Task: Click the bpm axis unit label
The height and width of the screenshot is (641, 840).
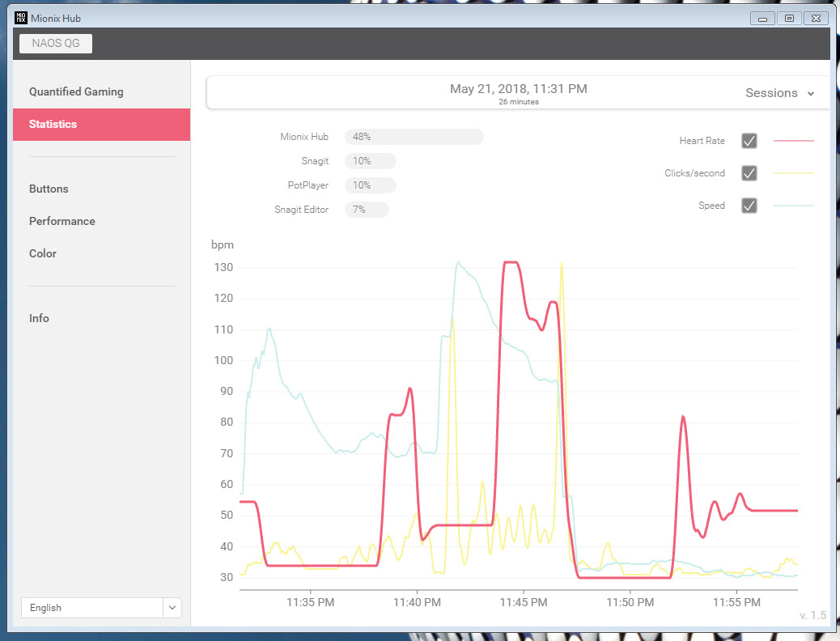Action: pos(223,245)
